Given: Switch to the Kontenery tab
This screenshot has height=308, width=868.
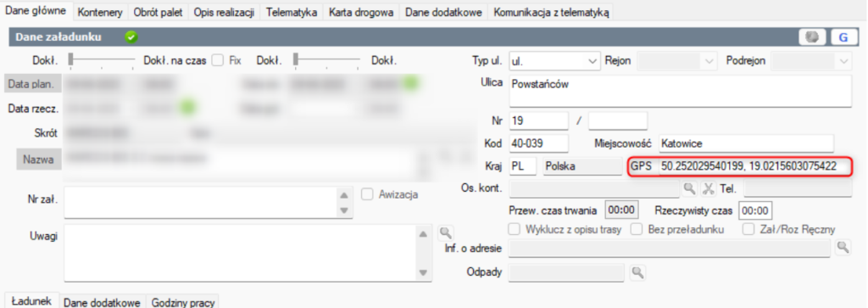Looking at the screenshot, I should point(100,13).
